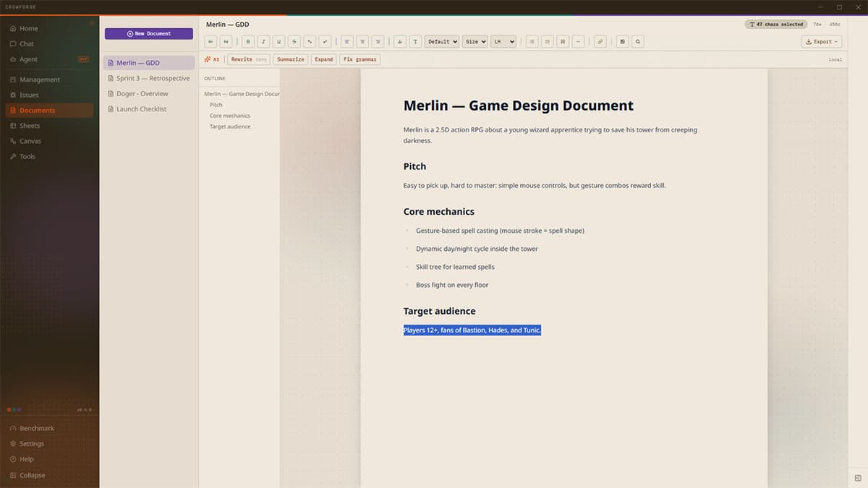Open Agent in sidebar
Image resolution: width=868 pixels, height=488 pixels.
tap(49, 59)
